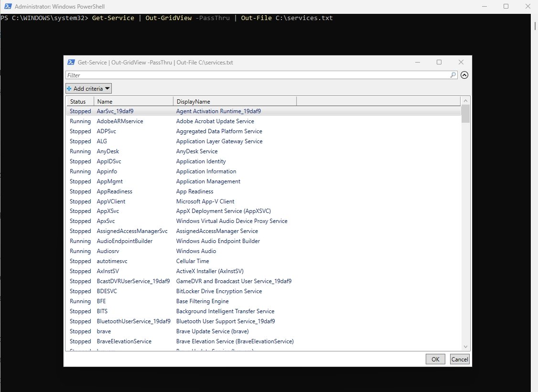This screenshot has width=538, height=392.
Task: Maximize the Out-GridView window
Action: pyautogui.click(x=439, y=62)
